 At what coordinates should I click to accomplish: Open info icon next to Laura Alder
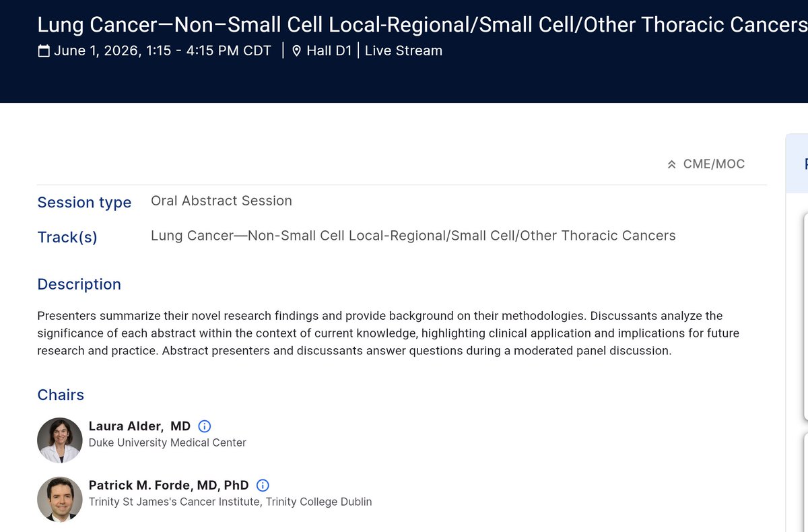click(205, 426)
